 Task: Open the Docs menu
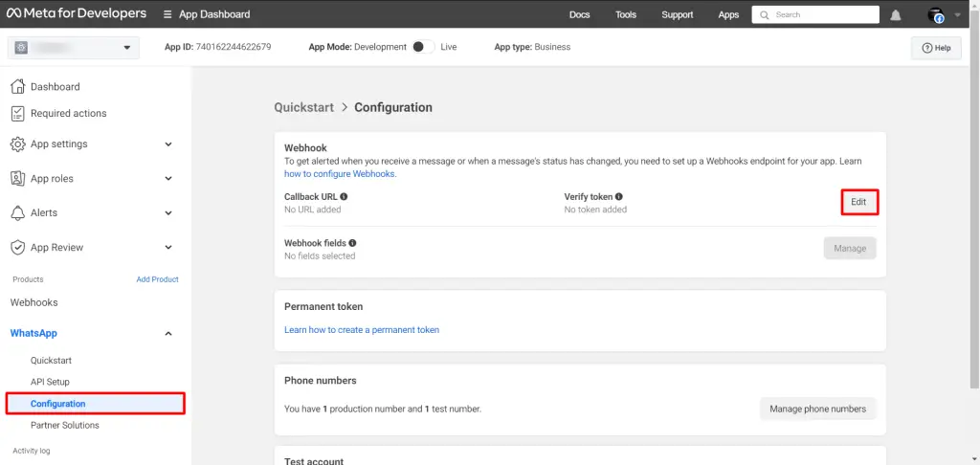pos(579,14)
